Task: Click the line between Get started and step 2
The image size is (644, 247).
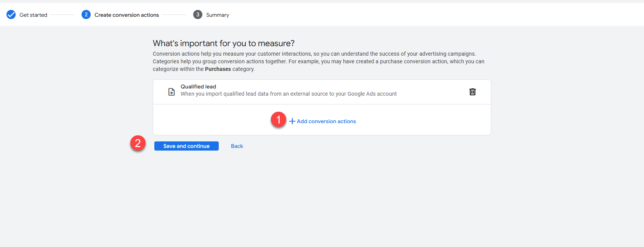Action: pyautogui.click(x=62, y=15)
